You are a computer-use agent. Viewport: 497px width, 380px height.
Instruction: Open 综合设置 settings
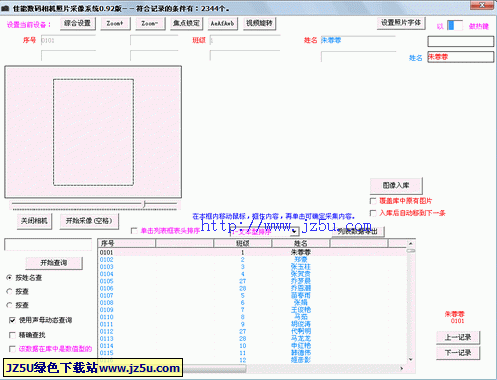[x=78, y=23]
